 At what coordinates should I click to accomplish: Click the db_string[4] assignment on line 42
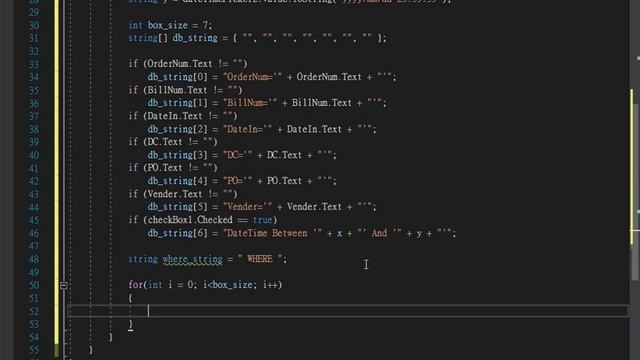click(x=242, y=181)
